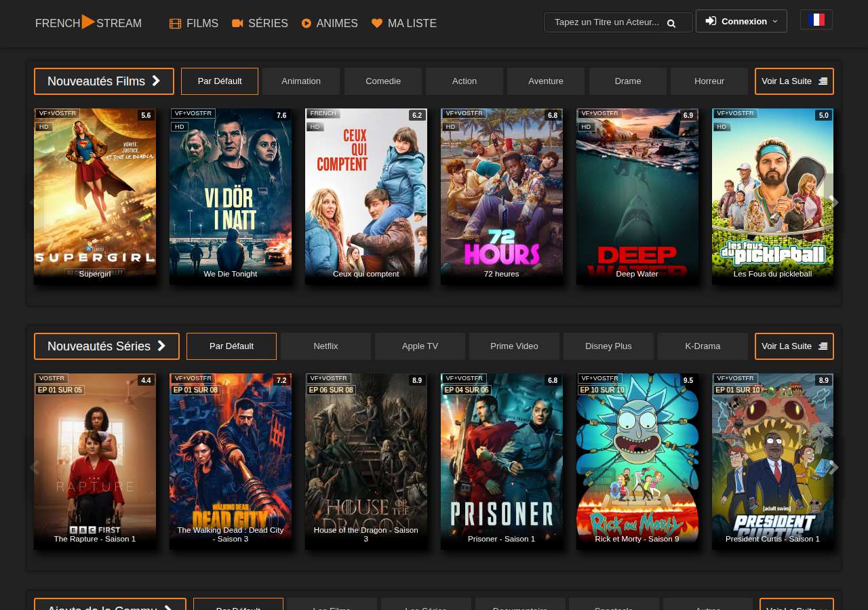Screen dimensions: 868x610
Task: Slide the series carousel to the next items
Action: point(835,467)
